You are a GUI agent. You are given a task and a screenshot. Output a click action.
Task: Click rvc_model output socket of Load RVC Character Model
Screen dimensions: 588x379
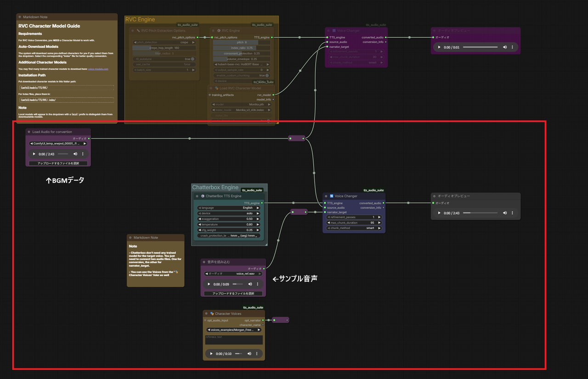(273, 95)
